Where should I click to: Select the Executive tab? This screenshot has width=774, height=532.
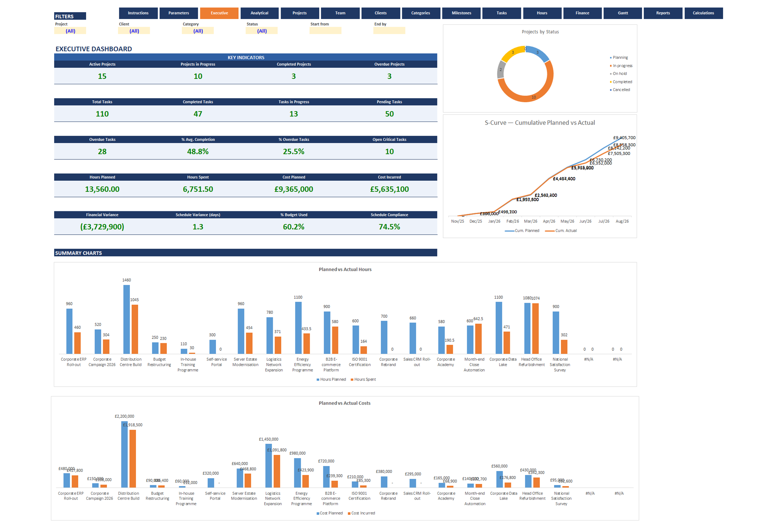[219, 13]
